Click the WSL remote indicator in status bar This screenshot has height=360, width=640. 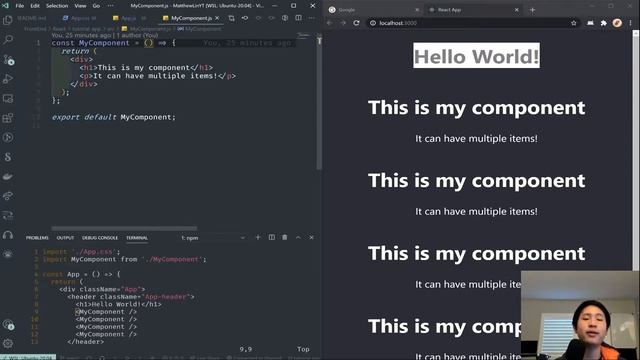coord(28,357)
